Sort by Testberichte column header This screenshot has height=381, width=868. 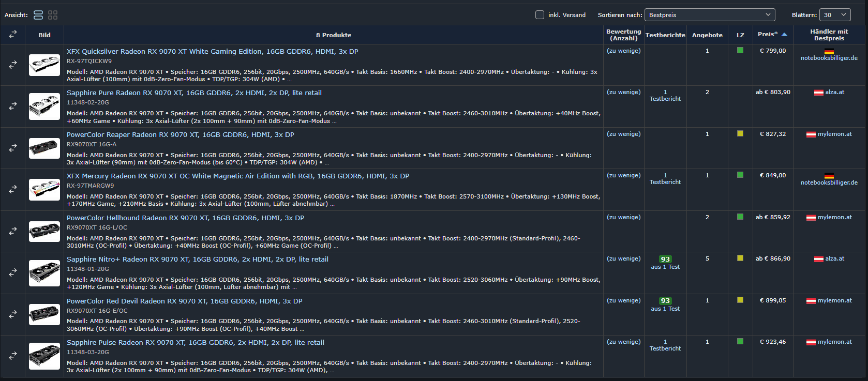pyautogui.click(x=665, y=35)
